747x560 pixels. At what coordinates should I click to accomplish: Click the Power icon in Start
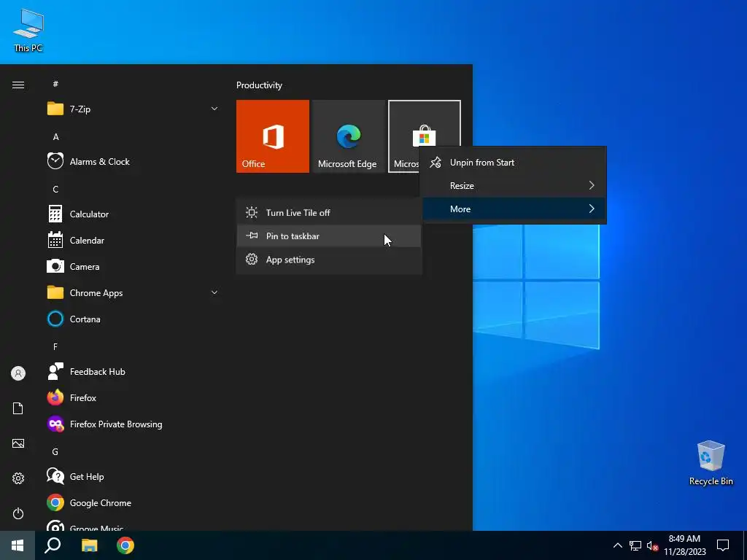click(x=18, y=513)
